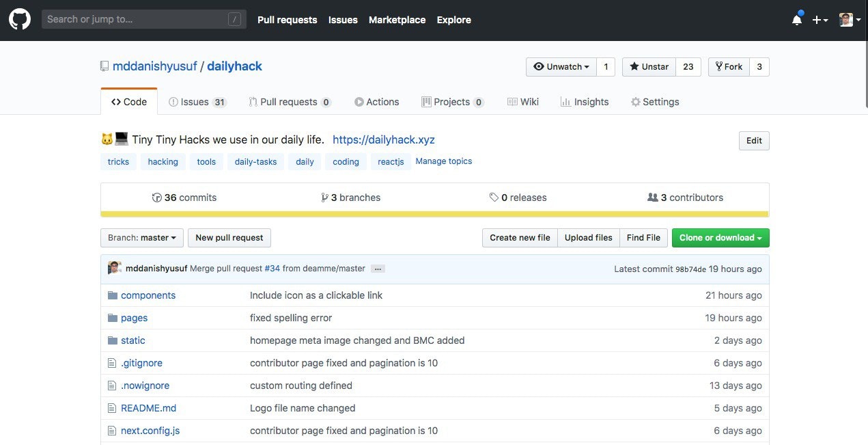This screenshot has width=868, height=445.
Task: Open the components folder
Action: click(148, 295)
